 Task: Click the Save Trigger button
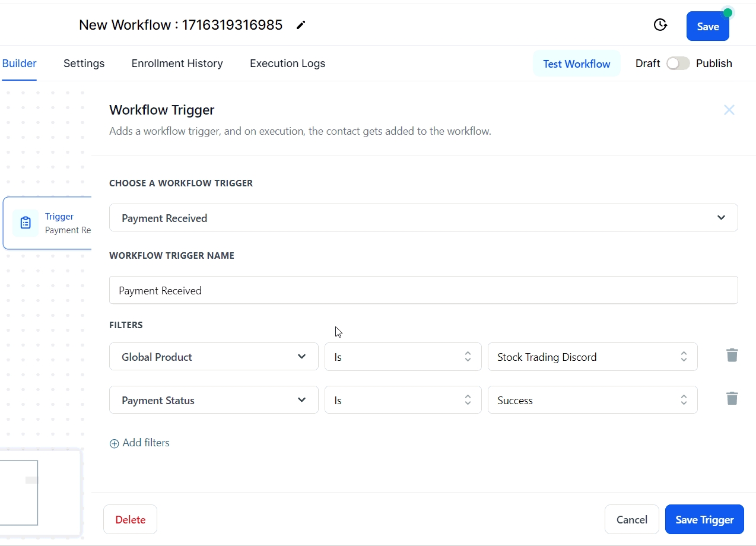[x=704, y=519]
